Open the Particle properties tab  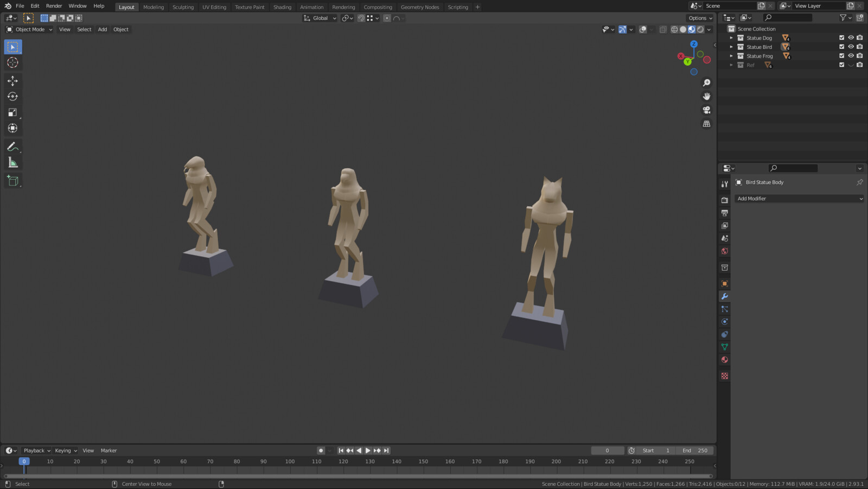pos(725,309)
